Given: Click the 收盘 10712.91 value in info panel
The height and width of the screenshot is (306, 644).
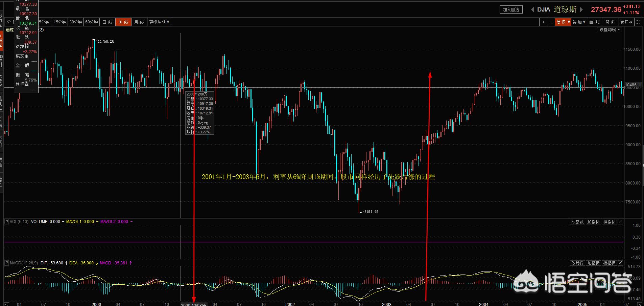Looking at the screenshot, I should coord(28,33).
